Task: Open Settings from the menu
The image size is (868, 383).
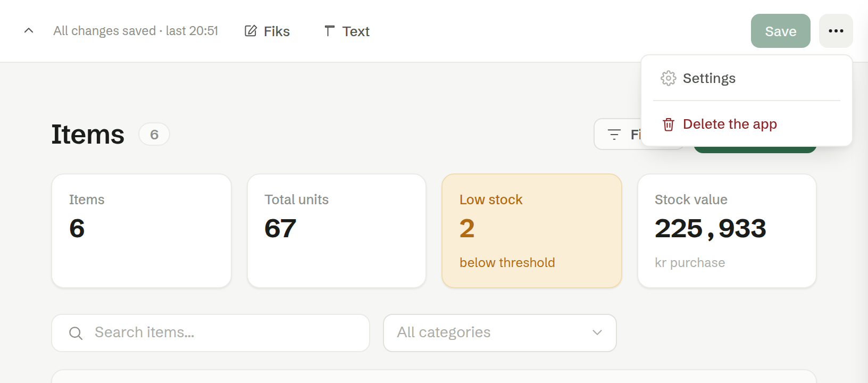Action: point(746,78)
